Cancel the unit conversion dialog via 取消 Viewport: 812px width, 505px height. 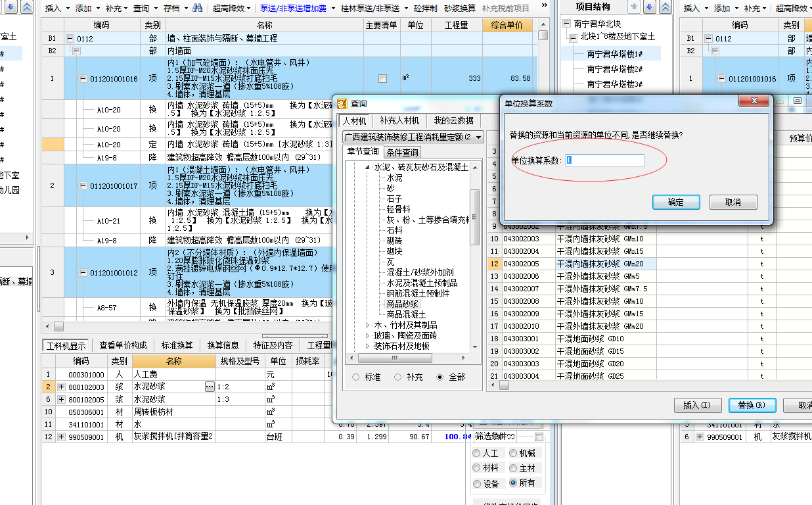(733, 202)
